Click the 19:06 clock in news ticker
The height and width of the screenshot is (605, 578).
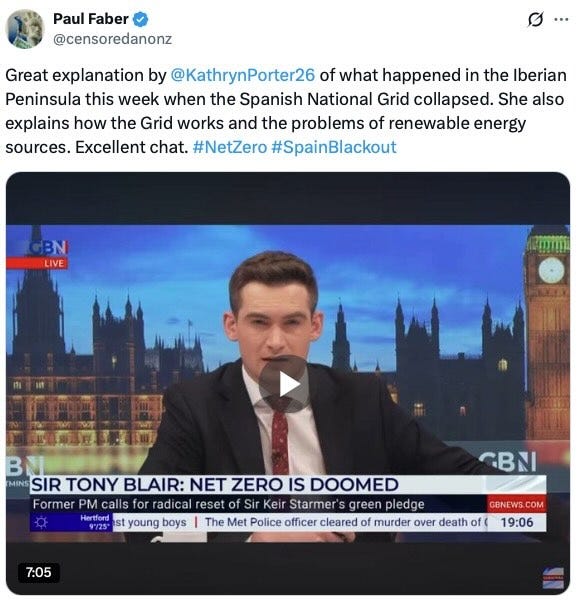(516, 522)
